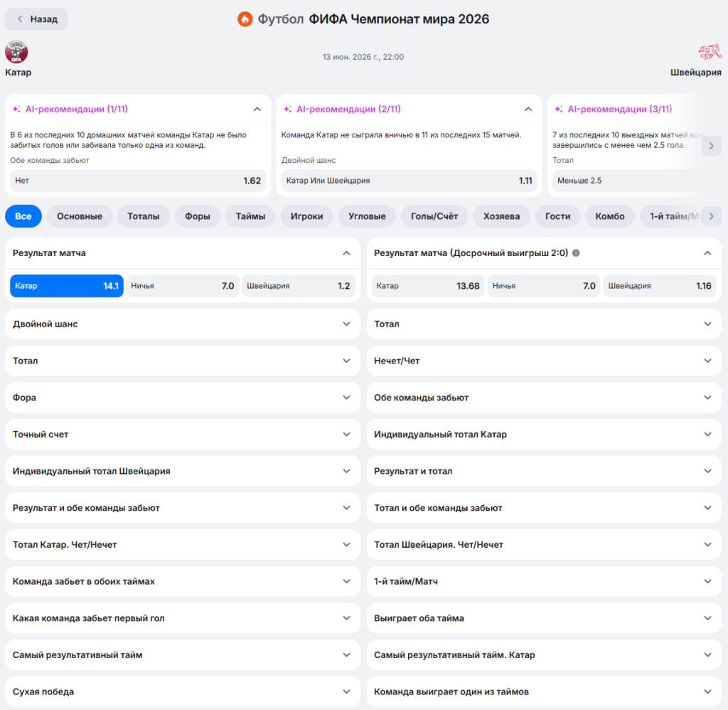Click the match date 13 июн. 2026 г., 22:00
Screen dimensions: 728x710
tap(363, 57)
